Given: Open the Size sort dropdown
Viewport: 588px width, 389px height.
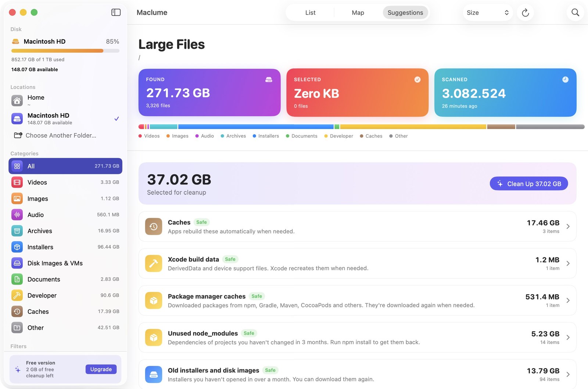Looking at the screenshot, I should click(487, 13).
